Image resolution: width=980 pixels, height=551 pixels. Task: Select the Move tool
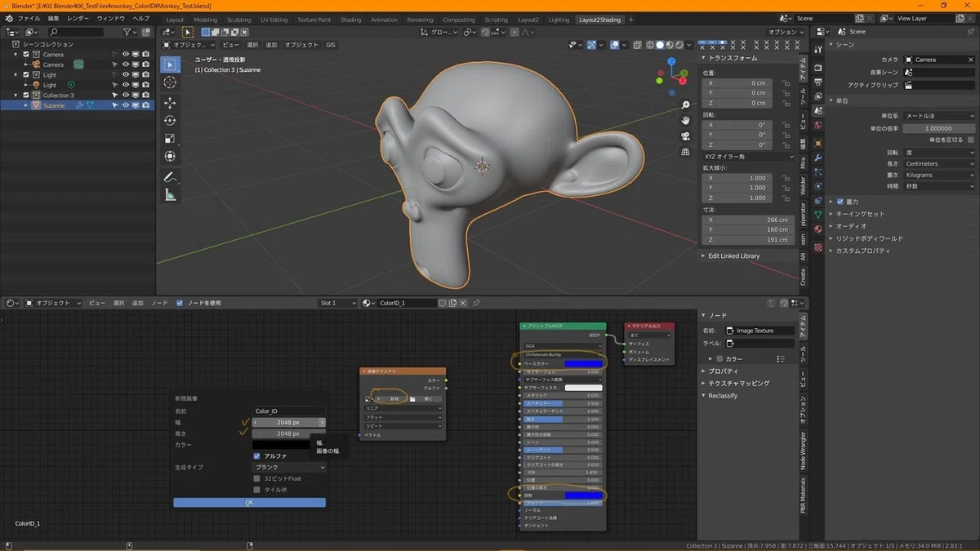[170, 103]
